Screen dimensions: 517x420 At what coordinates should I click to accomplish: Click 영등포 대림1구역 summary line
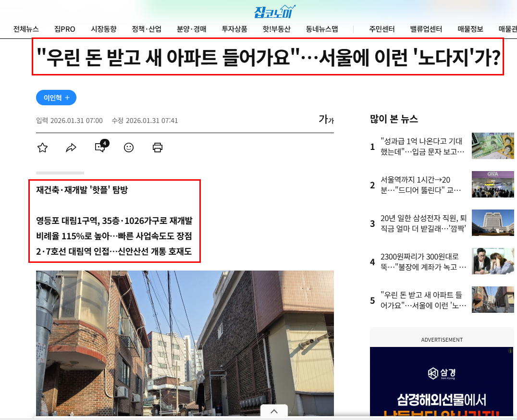point(114,221)
